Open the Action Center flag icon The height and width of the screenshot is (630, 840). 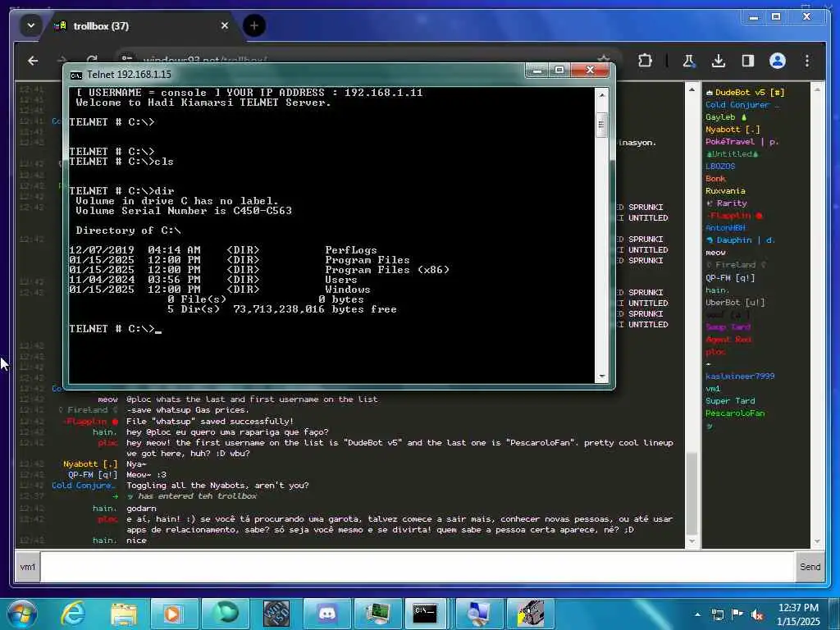click(x=737, y=614)
